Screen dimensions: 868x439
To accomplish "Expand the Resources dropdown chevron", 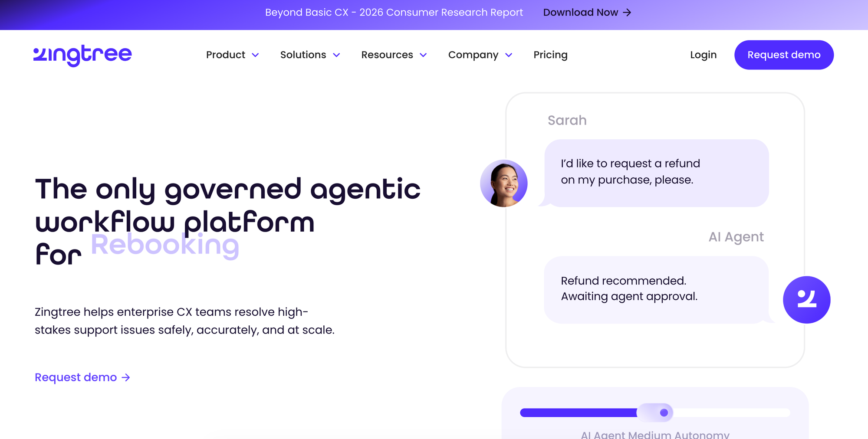I will (423, 55).
